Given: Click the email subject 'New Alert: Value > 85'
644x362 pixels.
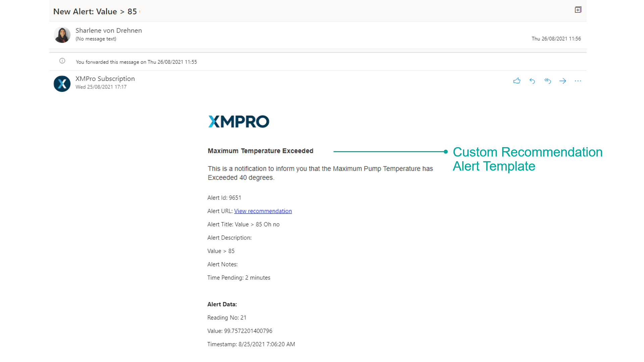Looking at the screenshot, I should click(x=95, y=12).
